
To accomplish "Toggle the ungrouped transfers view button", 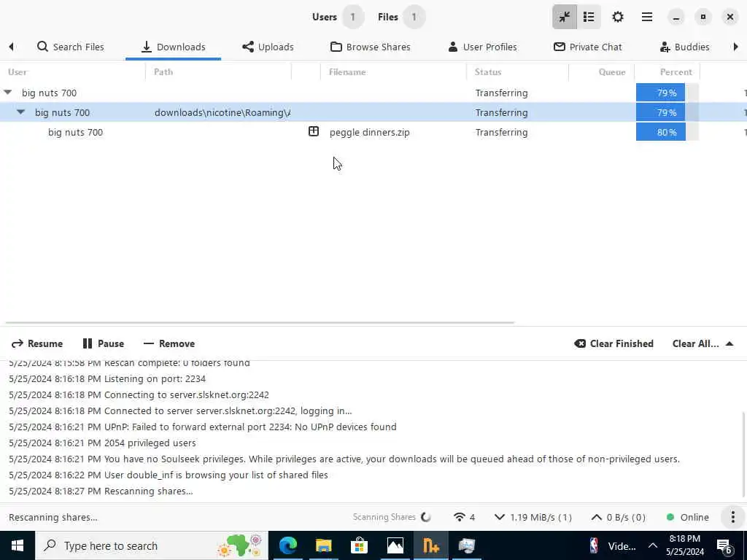I will pyautogui.click(x=565, y=17).
